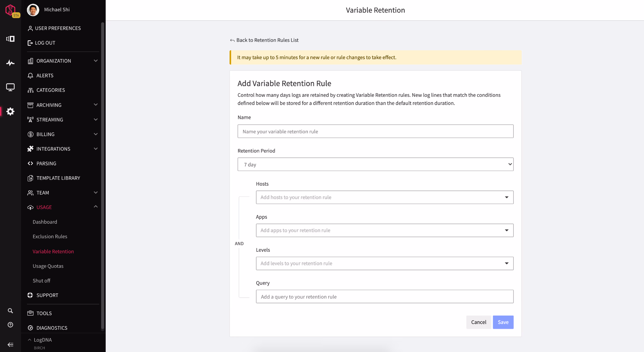
Task: Click the Archiving box icon
Action: [30, 105]
